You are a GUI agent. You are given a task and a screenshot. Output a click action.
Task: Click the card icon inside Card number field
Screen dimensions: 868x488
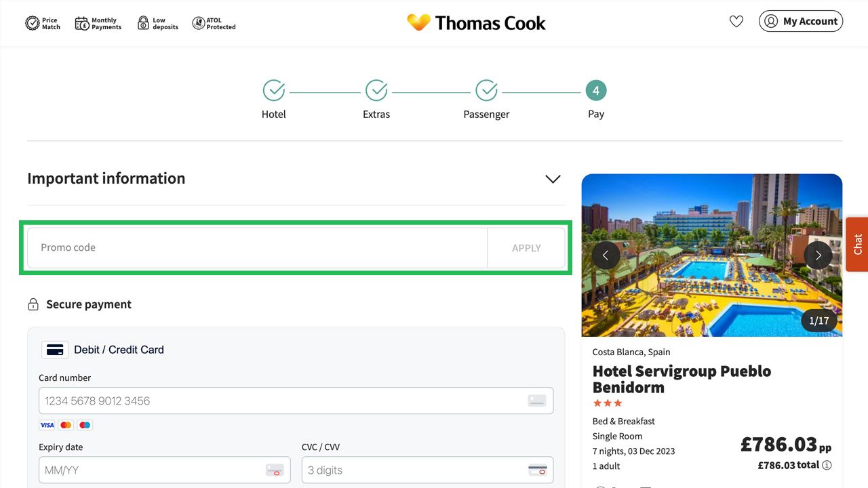tap(537, 401)
